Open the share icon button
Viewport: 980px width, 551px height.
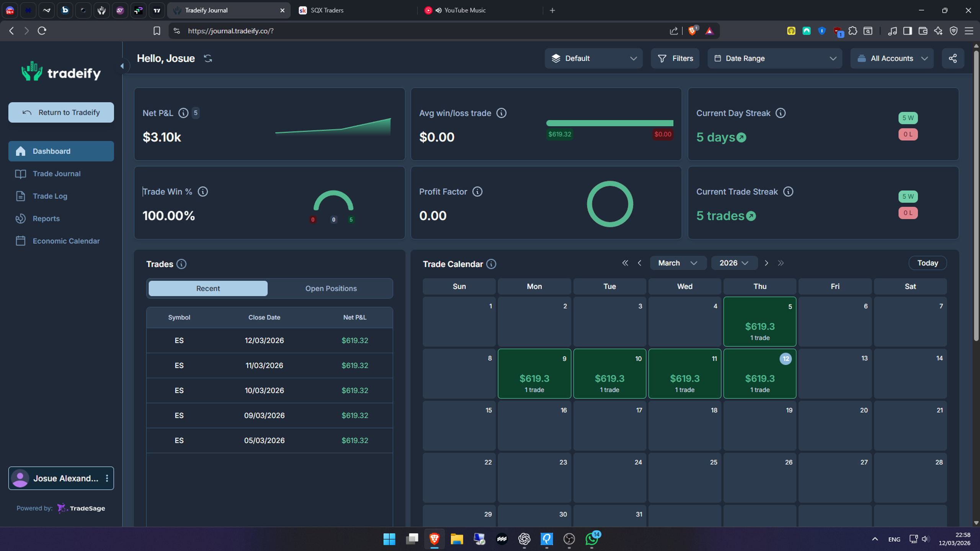point(952,58)
